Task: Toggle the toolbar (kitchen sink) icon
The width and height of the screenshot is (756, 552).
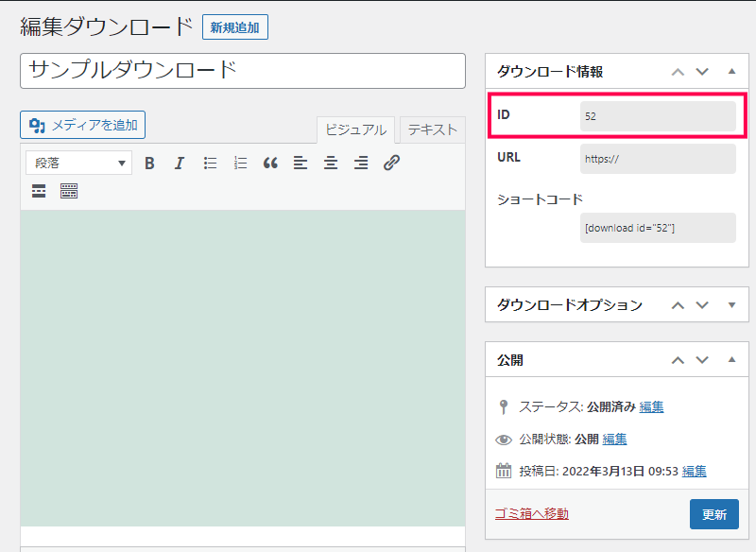Action: [69, 191]
